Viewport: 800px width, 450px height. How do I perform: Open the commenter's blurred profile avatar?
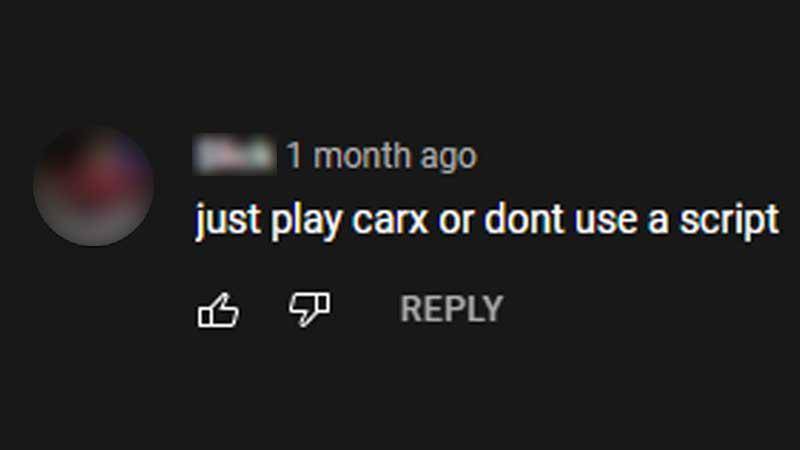pos(93,186)
